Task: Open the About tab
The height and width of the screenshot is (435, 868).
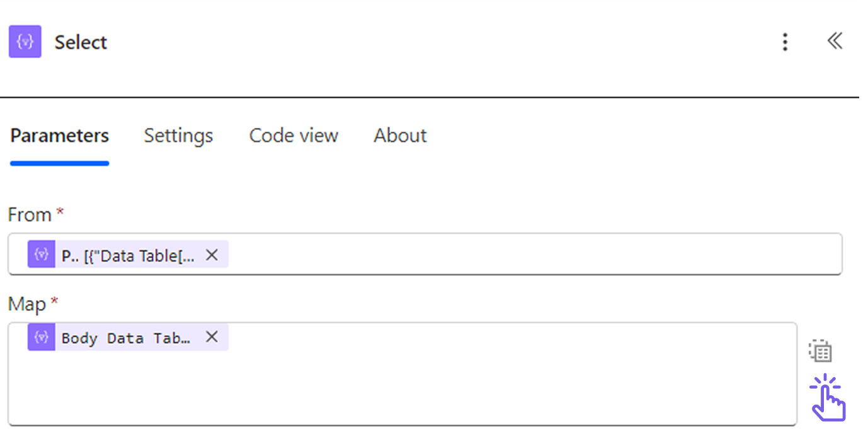Action: pos(400,136)
